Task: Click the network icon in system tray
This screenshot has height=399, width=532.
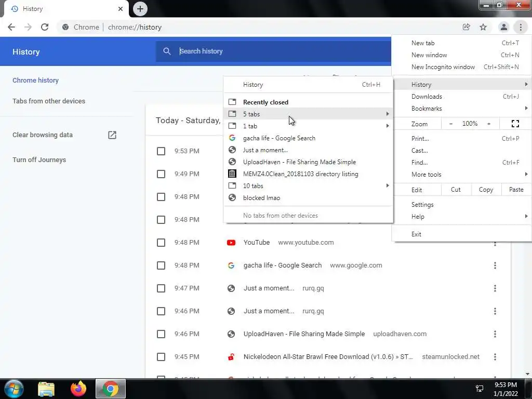Action: pyautogui.click(x=480, y=389)
